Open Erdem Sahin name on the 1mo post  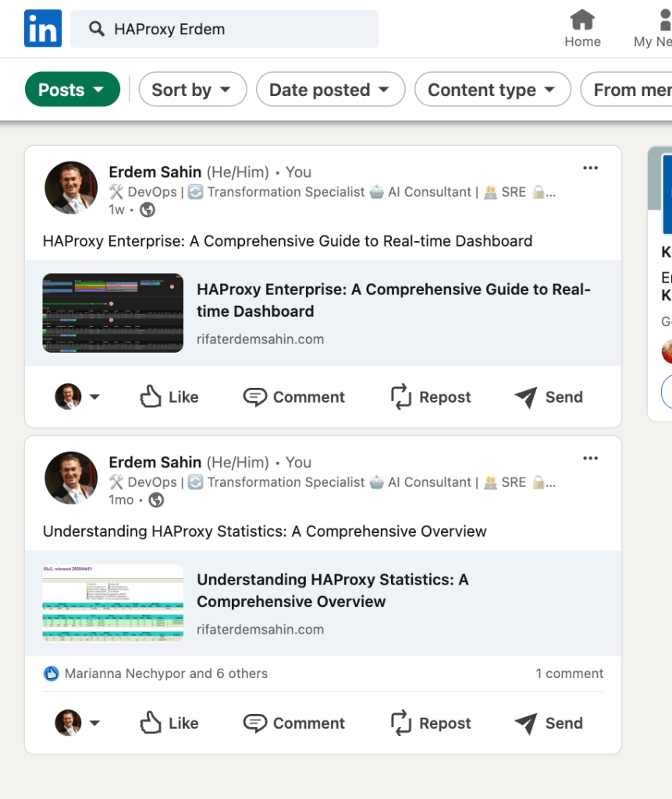[x=155, y=462]
